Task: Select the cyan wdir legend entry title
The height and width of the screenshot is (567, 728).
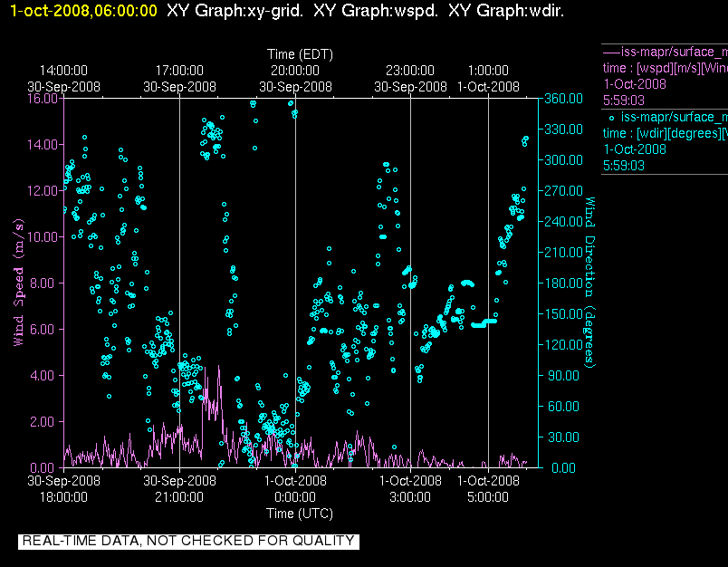Action: [675, 117]
